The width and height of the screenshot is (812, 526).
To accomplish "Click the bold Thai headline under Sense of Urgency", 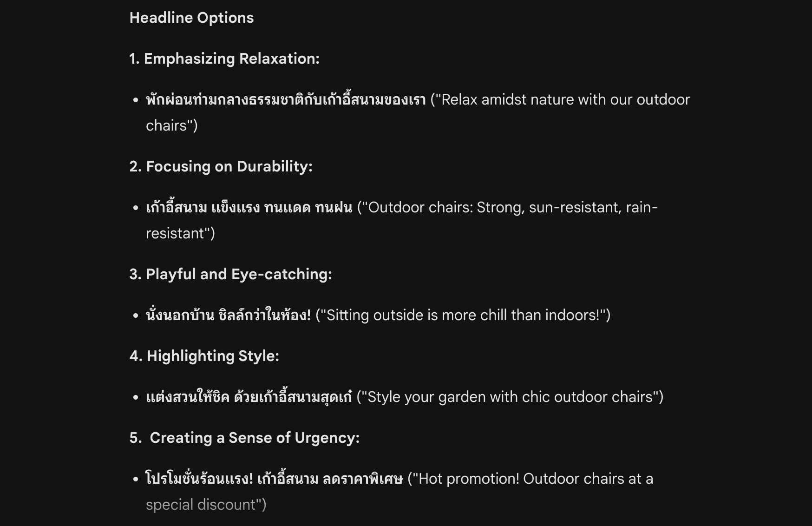I will [x=274, y=479].
